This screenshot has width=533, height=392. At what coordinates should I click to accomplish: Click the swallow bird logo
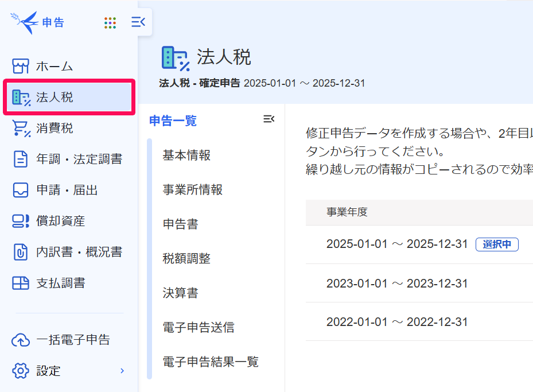(x=25, y=22)
